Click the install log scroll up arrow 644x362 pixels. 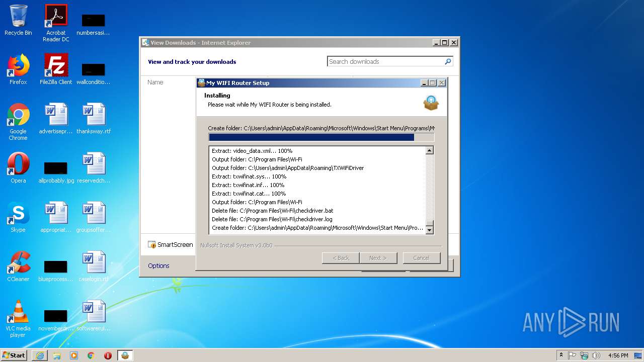(x=429, y=150)
